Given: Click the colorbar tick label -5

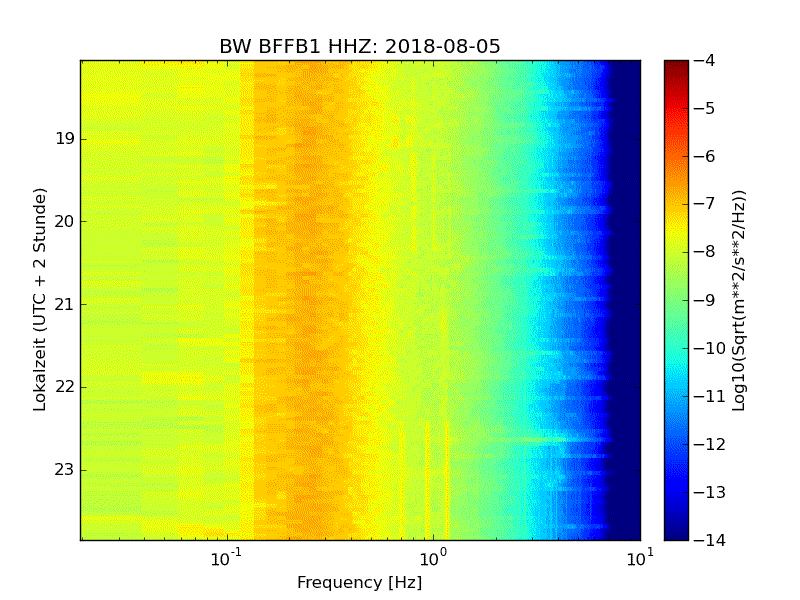Looking at the screenshot, I should pyautogui.click(x=705, y=108).
